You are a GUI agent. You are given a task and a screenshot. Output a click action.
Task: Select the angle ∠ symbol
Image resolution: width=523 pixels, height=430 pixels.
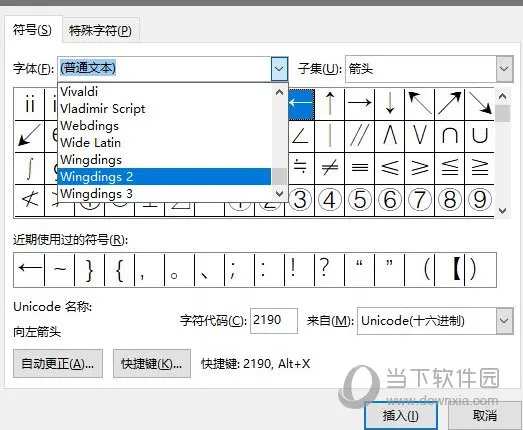point(300,136)
